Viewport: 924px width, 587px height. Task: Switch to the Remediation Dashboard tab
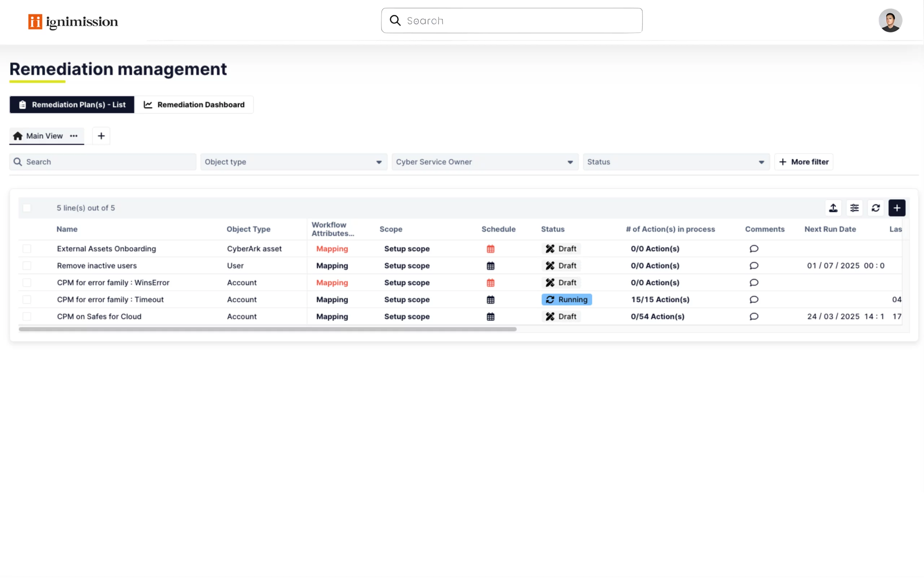coord(194,105)
